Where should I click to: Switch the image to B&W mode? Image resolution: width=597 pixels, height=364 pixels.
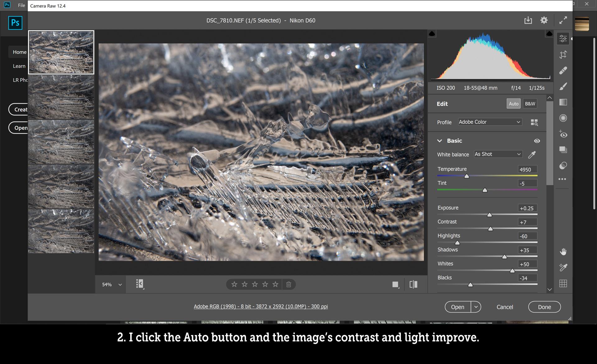(530, 103)
